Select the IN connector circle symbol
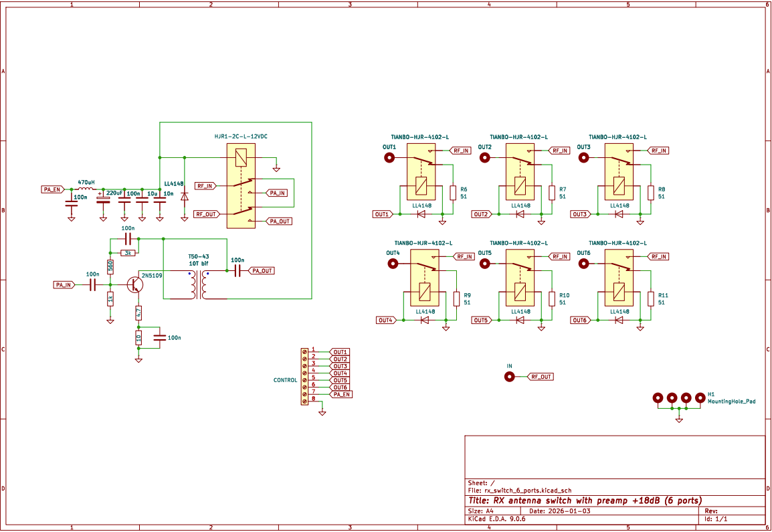 pyautogui.click(x=509, y=377)
